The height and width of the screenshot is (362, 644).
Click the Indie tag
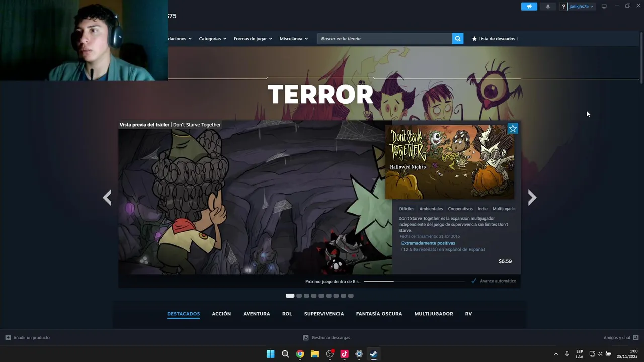(482, 209)
